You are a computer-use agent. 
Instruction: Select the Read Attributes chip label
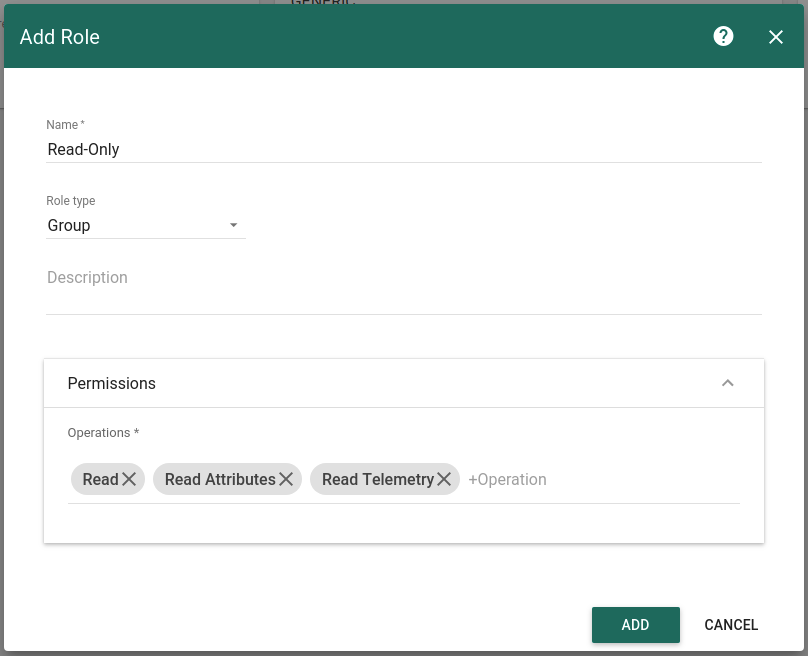[220, 480]
